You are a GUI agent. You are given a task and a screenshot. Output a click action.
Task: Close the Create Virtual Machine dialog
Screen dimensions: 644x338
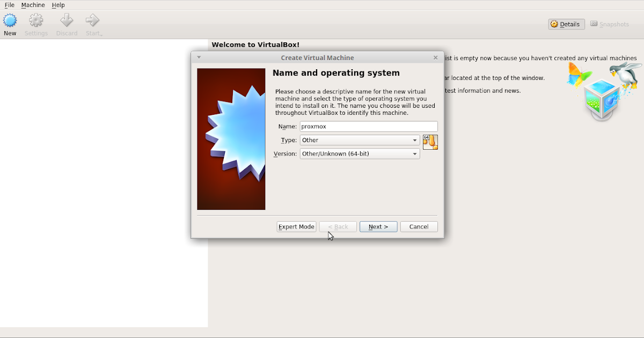click(x=435, y=57)
